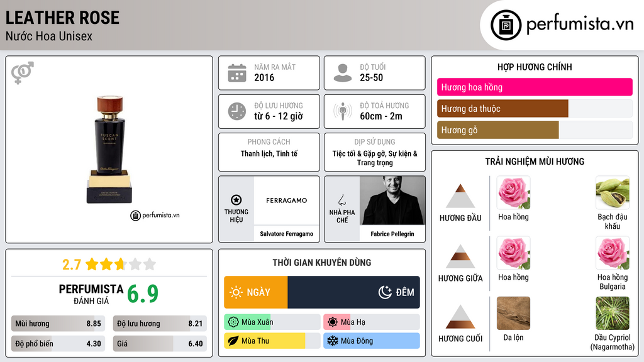Click the Mùa Xuân season bar
The width and height of the screenshot is (644, 362).
(x=272, y=322)
